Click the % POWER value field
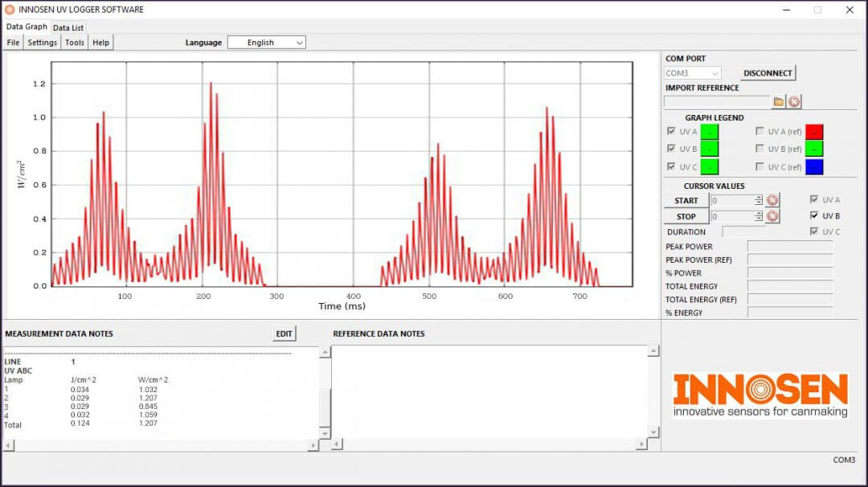Image resolution: width=868 pixels, height=487 pixels. click(x=790, y=272)
